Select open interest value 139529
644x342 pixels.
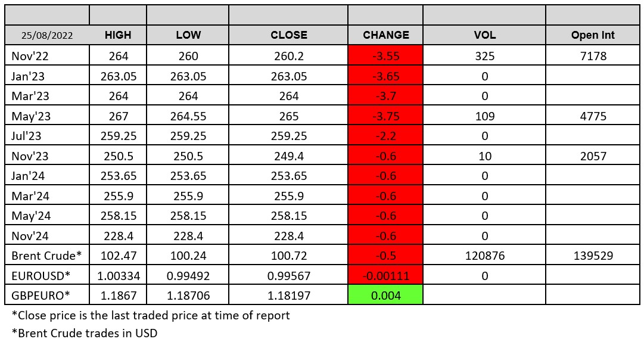tap(593, 256)
